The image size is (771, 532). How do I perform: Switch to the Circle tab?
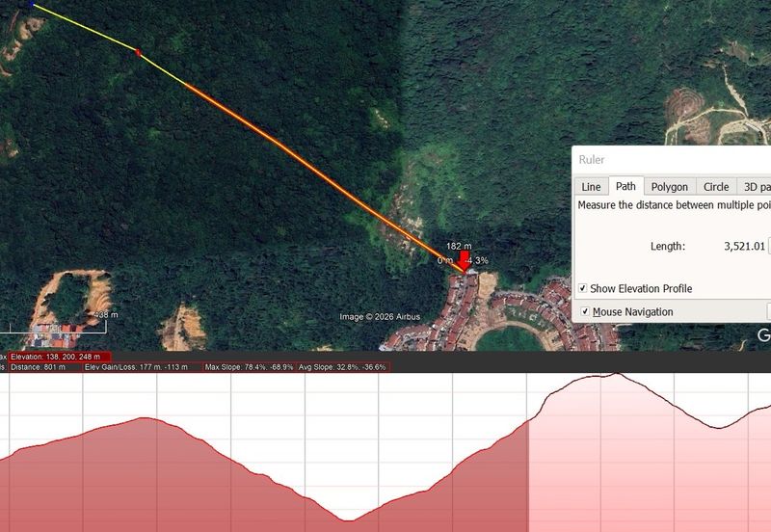tap(715, 187)
